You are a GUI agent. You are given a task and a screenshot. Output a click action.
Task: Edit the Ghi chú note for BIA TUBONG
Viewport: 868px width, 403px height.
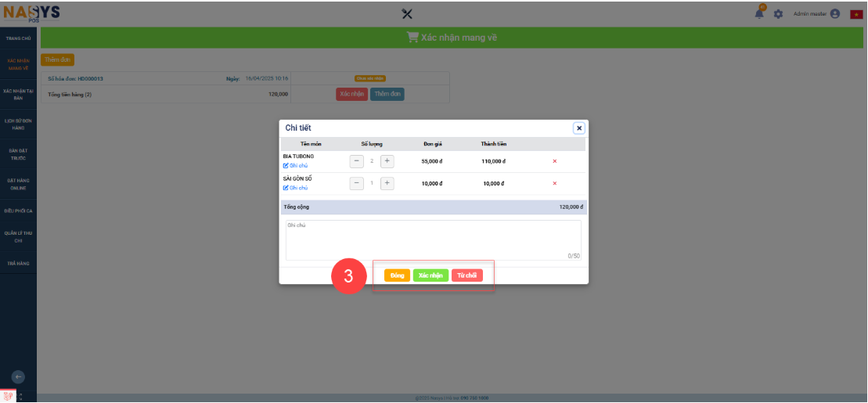pyautogui.click(x=296, y=166)
